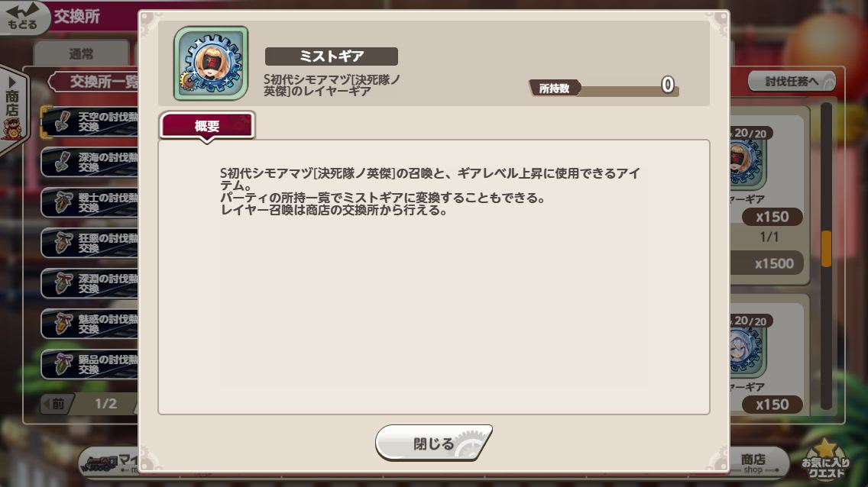Click the 商店 side flag icon
The image size is (868, 487).
point(12,105)
